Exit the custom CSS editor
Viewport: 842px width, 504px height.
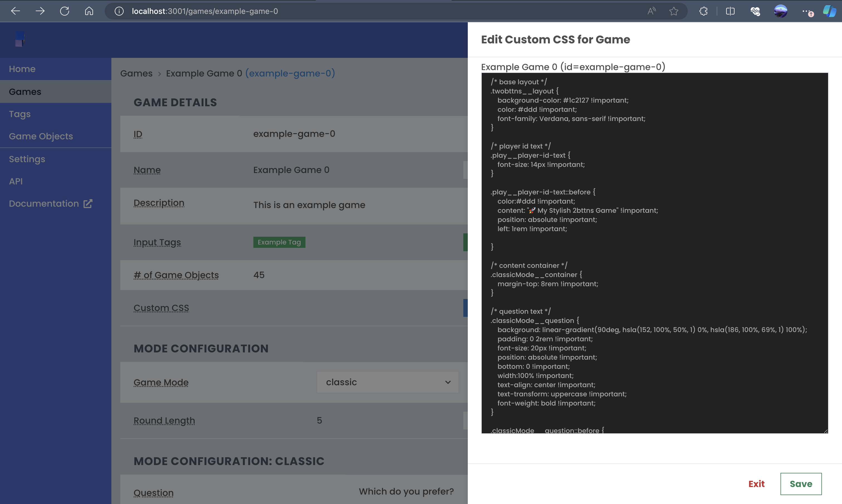pyautogui.click(x=756, y=484)
